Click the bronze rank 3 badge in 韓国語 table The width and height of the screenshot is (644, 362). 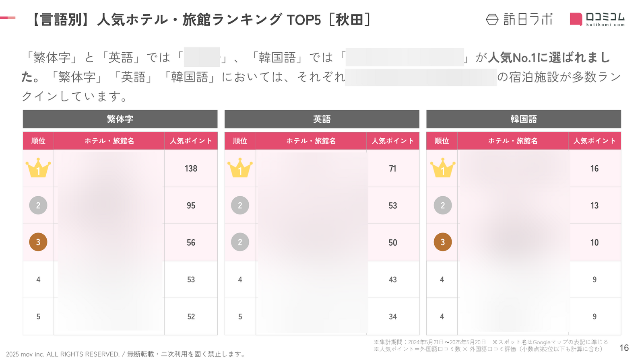[442, 242]
